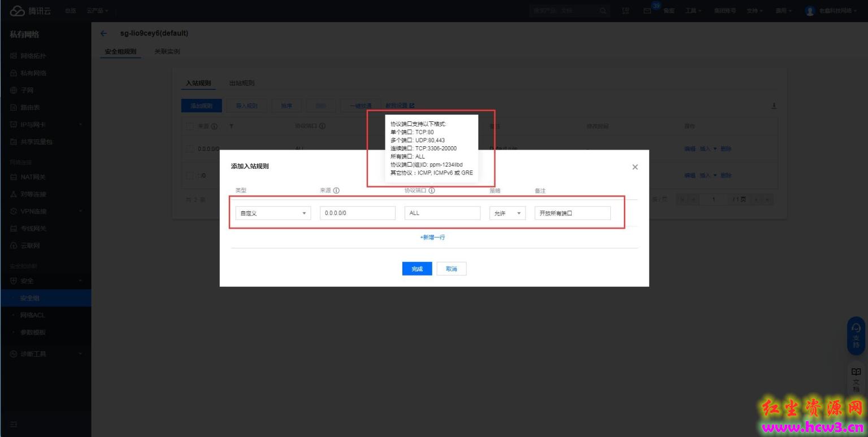Click the +新增一行 link
This screenshot has width=868, height=437.
tap(432, 237)
